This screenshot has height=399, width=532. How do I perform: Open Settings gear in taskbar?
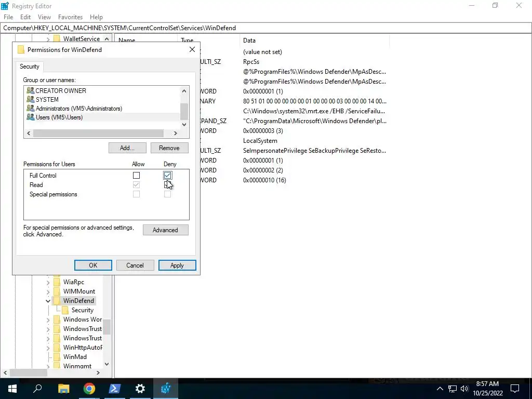tap(140, 389)
